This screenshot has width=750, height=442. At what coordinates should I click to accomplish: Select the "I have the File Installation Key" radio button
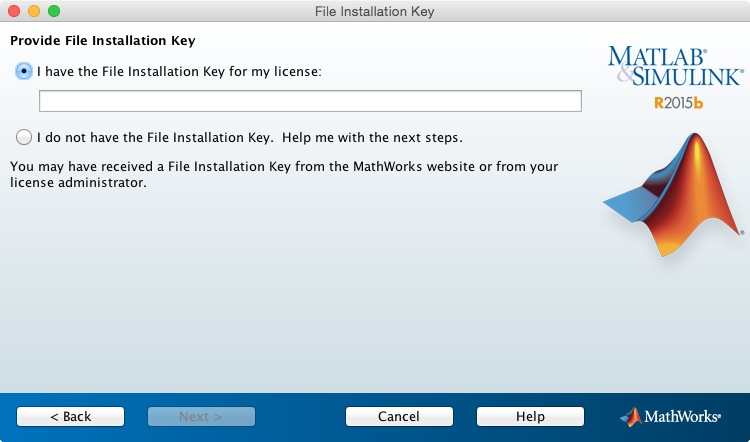coord(24,72)
